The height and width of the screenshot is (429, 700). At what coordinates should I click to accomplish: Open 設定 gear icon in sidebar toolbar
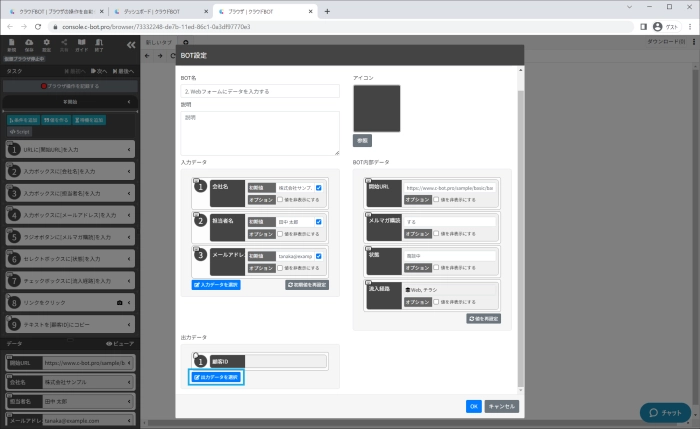(47, 44)
